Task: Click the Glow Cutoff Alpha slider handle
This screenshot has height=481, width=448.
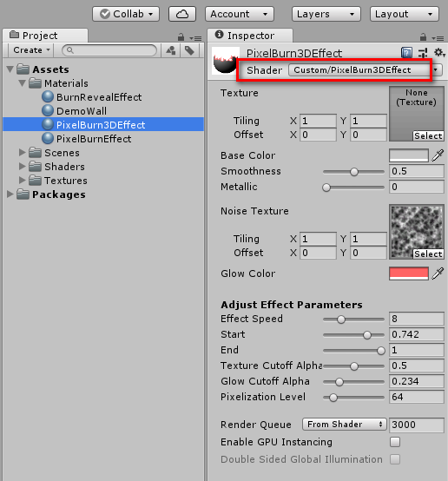Action: (x=339, y=382)
